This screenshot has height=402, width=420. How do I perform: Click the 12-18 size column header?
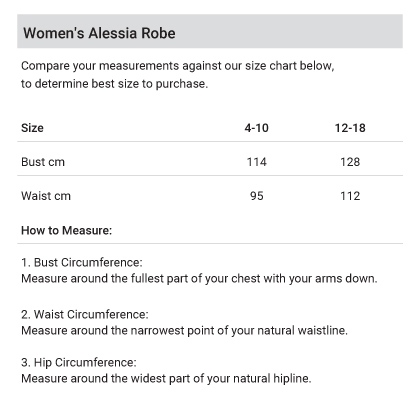click(x=350, y=128)
